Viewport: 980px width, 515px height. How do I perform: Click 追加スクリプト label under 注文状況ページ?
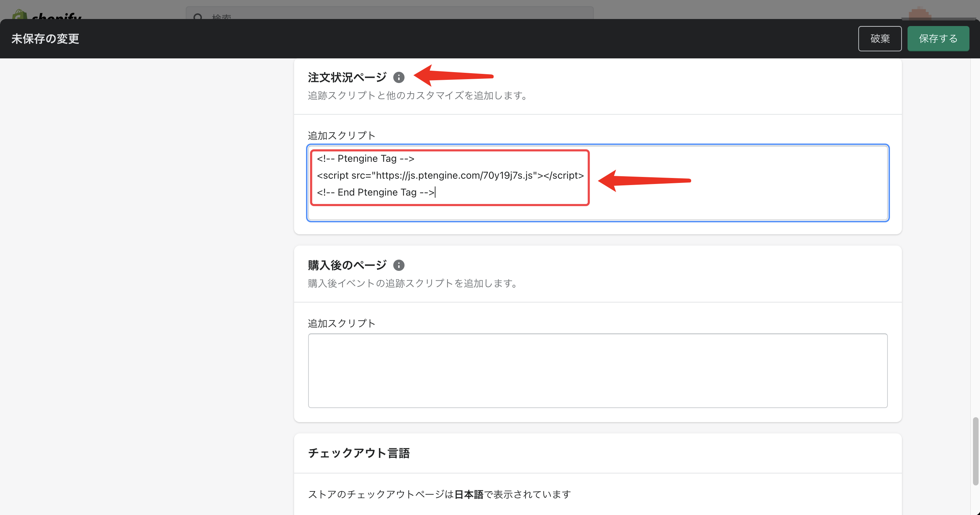pyautogui.click(x=341, y=135)
